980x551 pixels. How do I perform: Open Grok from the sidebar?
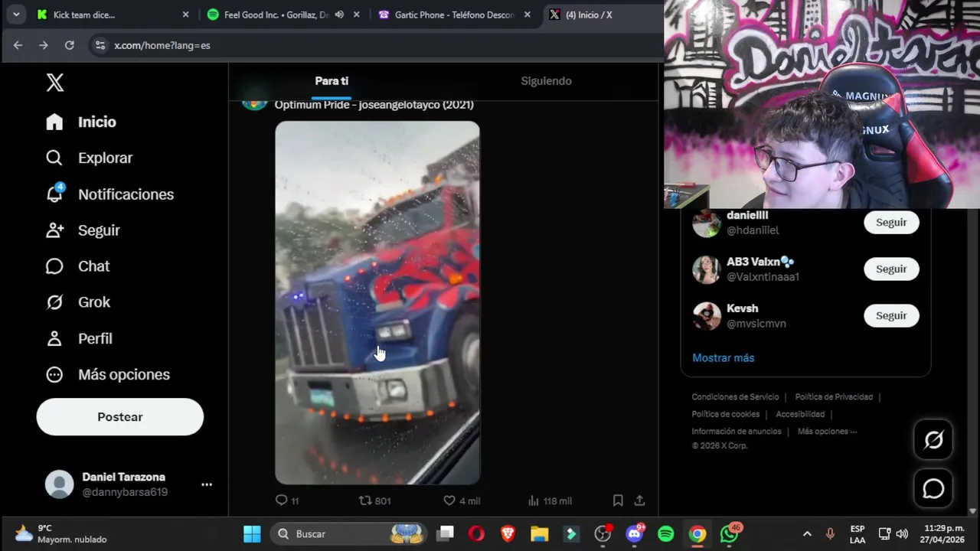pos(77,302)
